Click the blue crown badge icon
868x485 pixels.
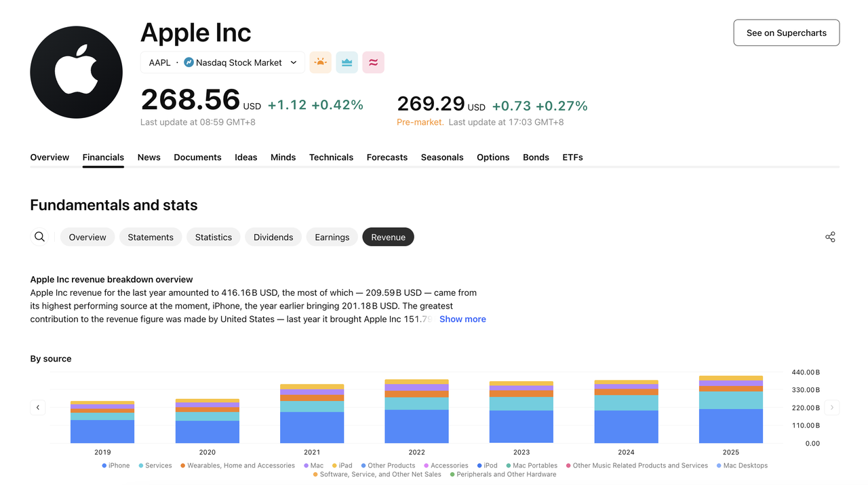347,62
